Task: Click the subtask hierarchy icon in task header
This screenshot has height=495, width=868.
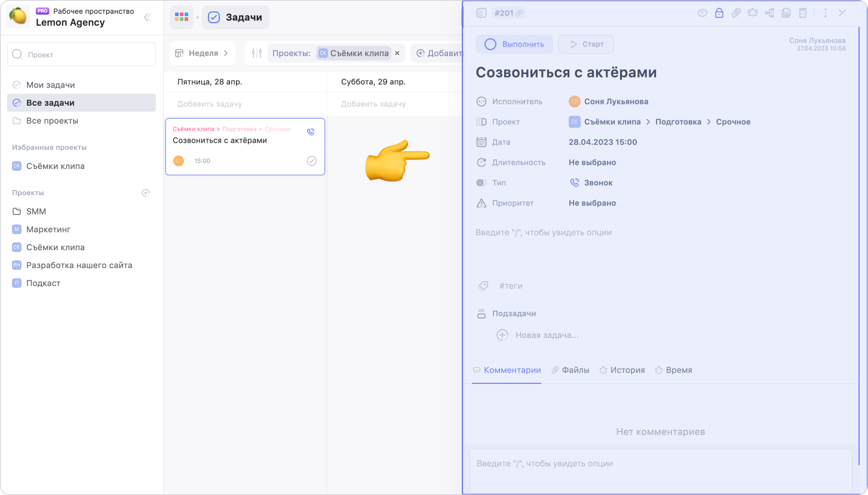Action: tap(769, 13)
